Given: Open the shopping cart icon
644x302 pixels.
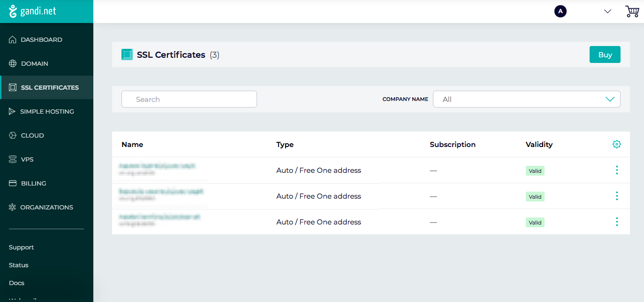Looking at the screenshot, I should 632,11.
